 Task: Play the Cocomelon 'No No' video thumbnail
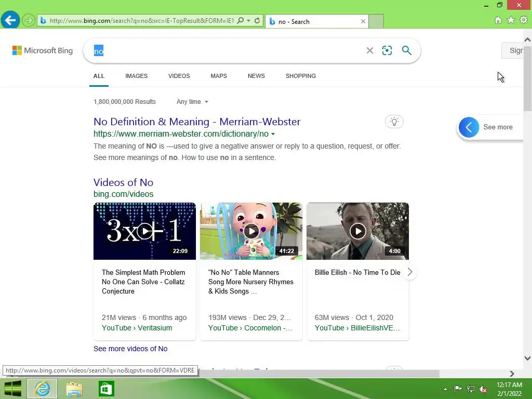click(251, 231)
